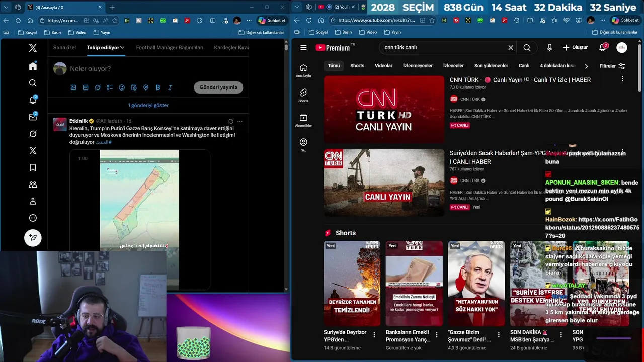Open tab list dropdown in X window
Image resolution: width=644 pixels, height=362 pixels.
click(6, 7)
